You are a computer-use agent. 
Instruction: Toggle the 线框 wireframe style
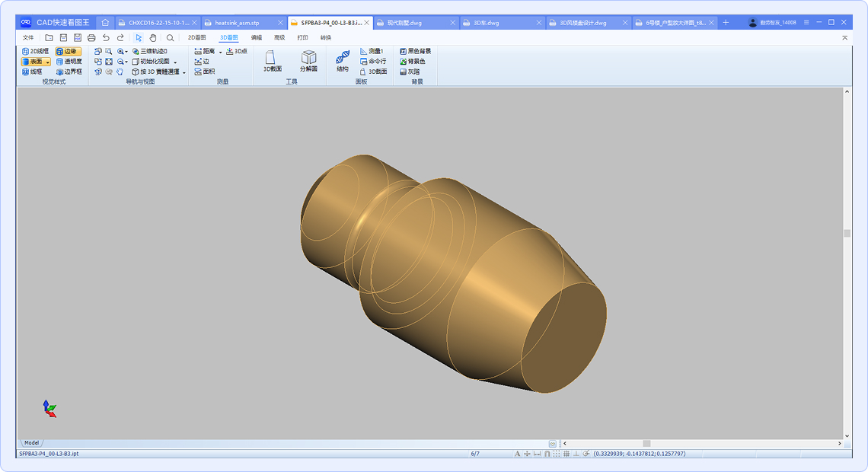pyautogui.click(x=32, y=72)
